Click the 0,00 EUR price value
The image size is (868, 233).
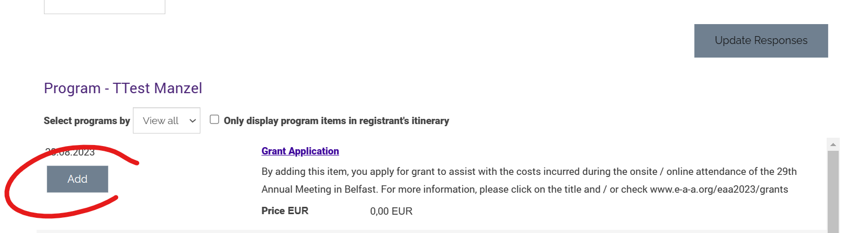[391, 212]
